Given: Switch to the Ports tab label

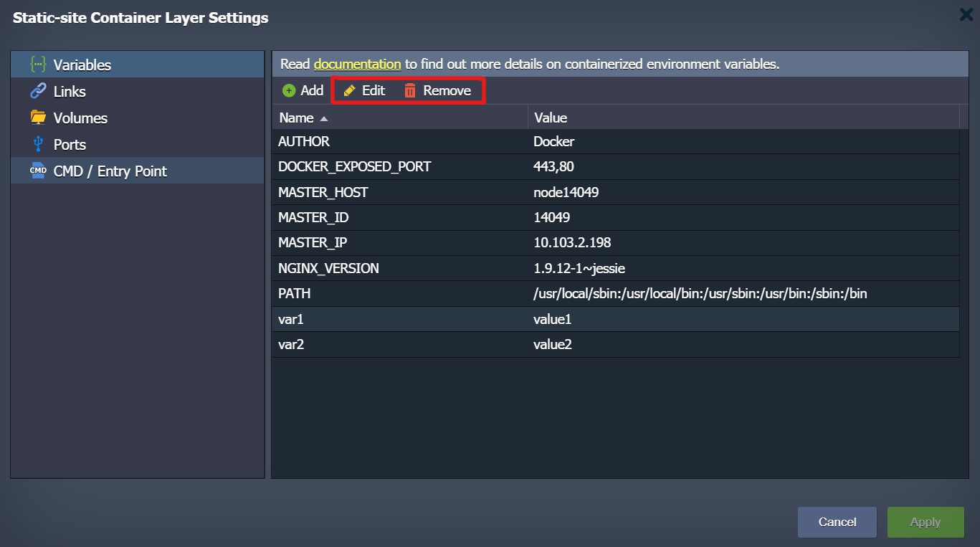Looking at the screenshot, I should coord(70,144).
